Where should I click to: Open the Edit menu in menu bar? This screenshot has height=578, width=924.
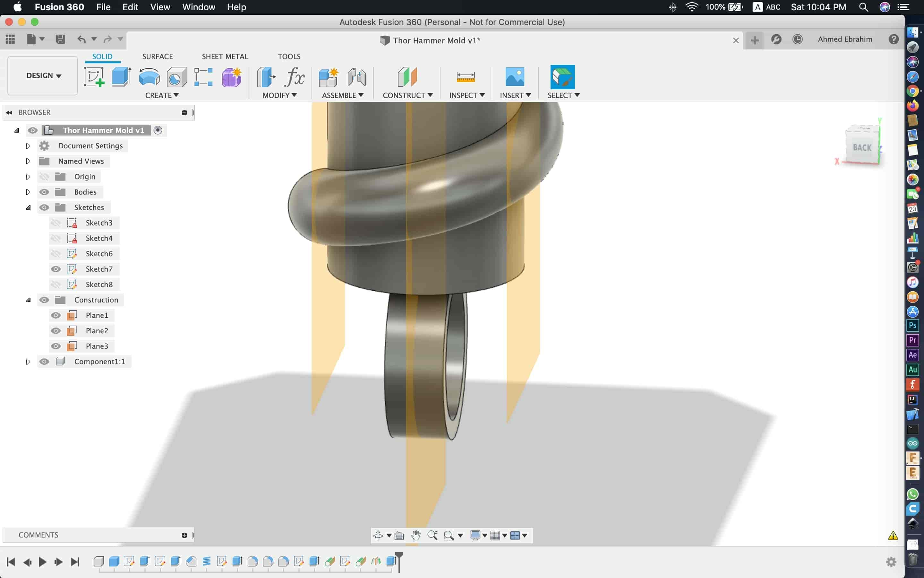point(130,7)
